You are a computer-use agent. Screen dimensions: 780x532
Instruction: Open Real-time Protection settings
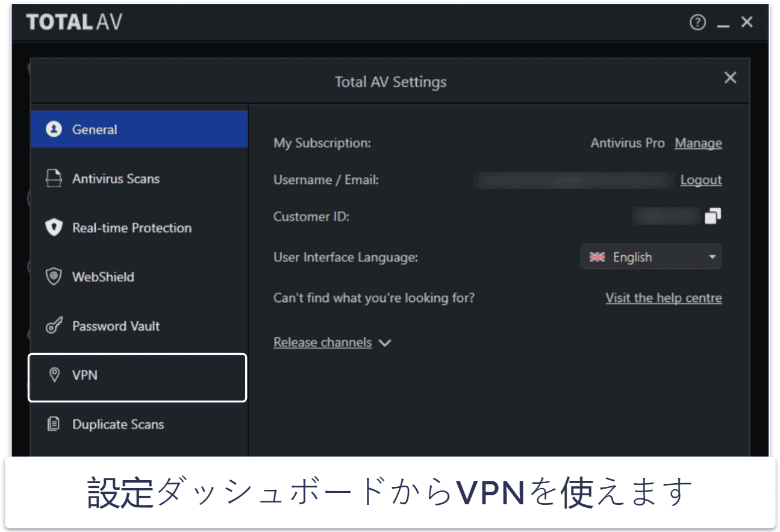[x=139, y=228]
